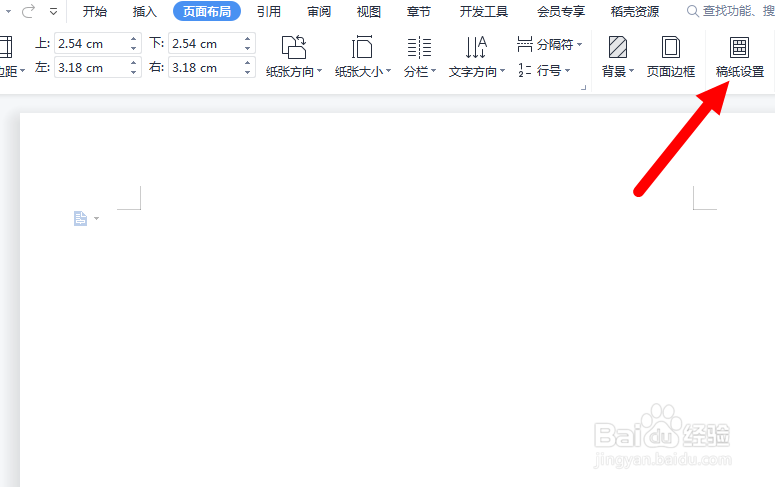Viewport: 775px width, 487px height.
Task: Open the 引用 tab
Action: click(269, 11)
